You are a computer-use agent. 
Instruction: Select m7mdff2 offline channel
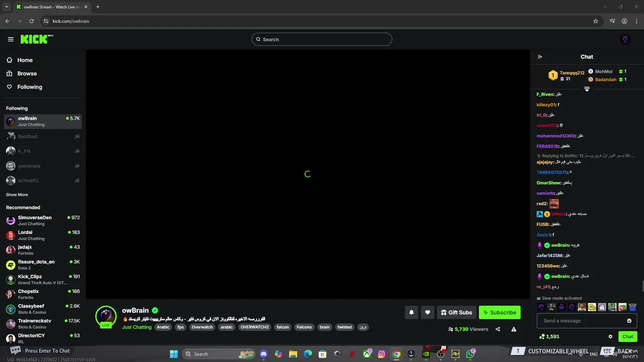43,180
